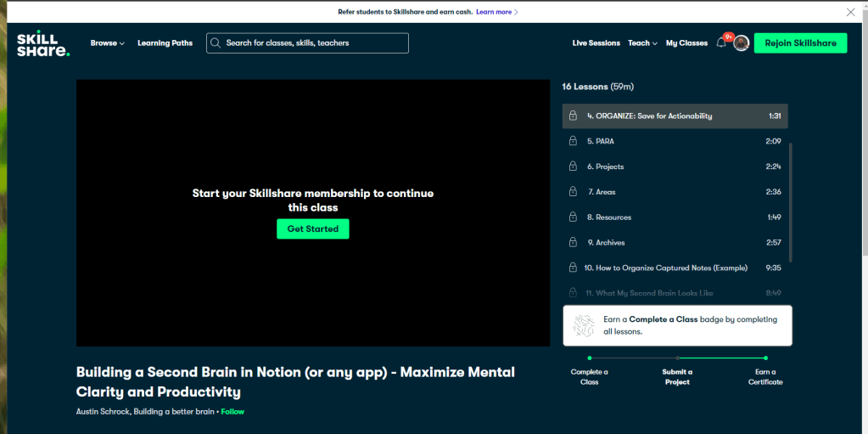
Task: Click the class title Building a Second Brain
Action: [x=295, y=382]
